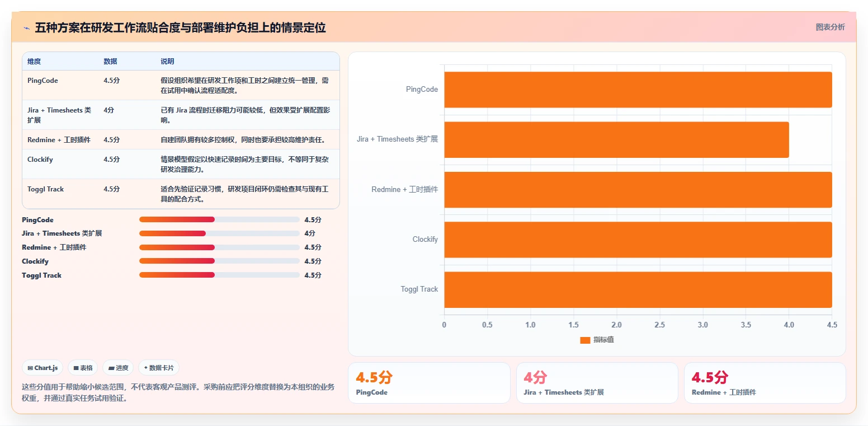868x426 pixels.
Task: Select the 数据卡片 tag chip
Action: pos(159,368)
